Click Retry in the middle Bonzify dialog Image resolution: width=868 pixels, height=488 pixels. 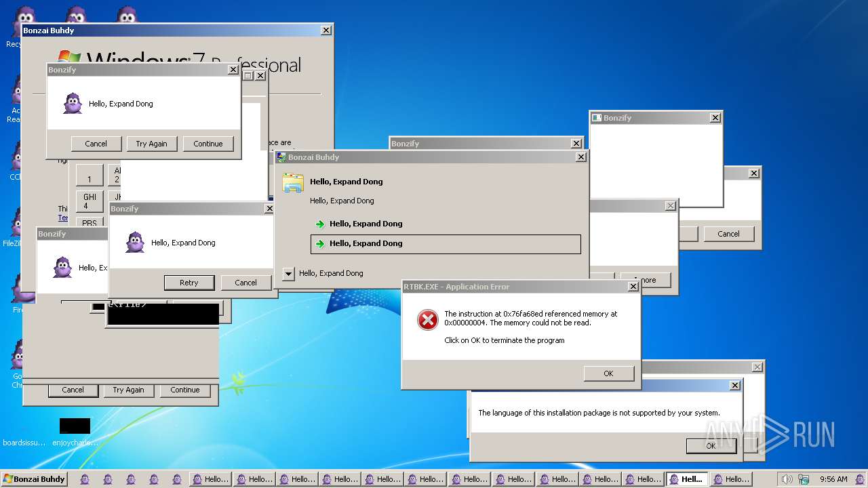coord(189,283)
